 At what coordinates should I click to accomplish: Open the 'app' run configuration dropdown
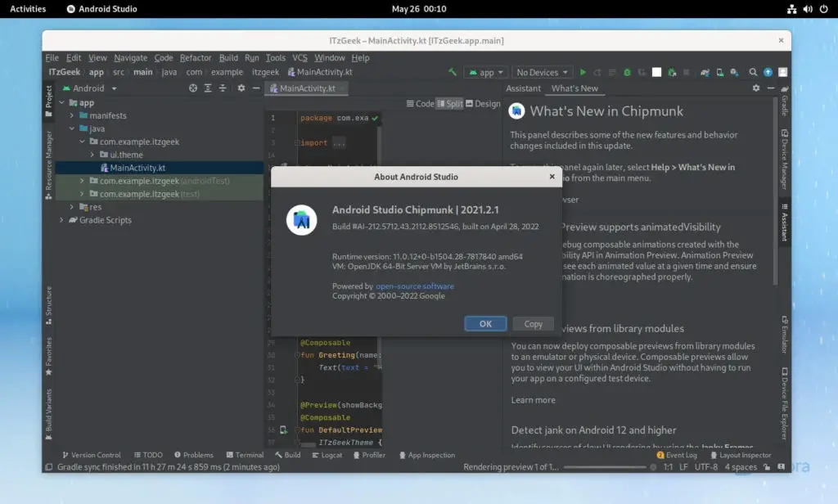point(485,72)
